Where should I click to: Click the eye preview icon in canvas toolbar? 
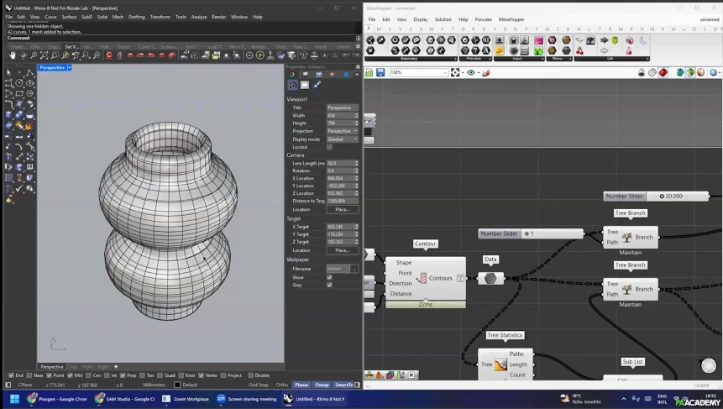click(471, 72)
